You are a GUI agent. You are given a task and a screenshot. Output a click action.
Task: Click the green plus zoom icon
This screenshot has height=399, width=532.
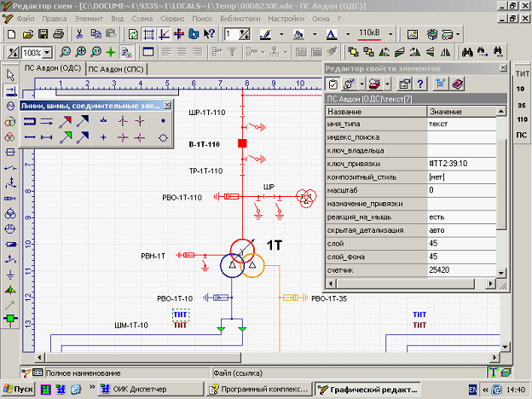point(110,52)
